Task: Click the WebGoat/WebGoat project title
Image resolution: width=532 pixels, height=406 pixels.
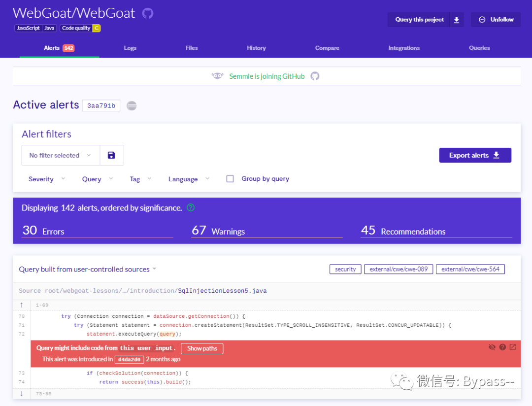Action: click(x=74, y=13)
